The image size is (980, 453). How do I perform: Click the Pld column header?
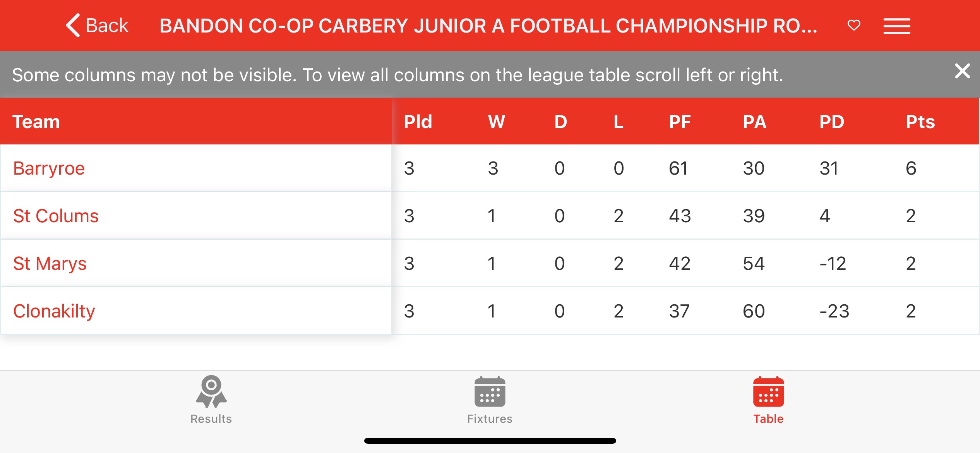[x=418, y=122]
